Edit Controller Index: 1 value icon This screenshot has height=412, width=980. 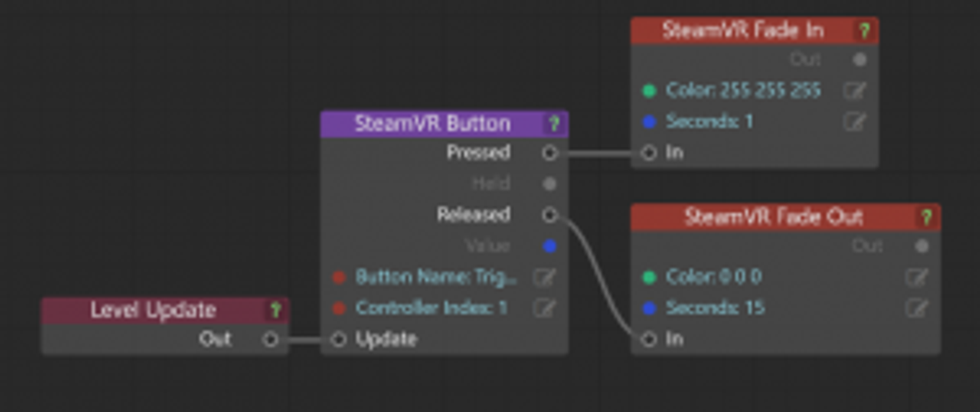[x=544, y=308]
